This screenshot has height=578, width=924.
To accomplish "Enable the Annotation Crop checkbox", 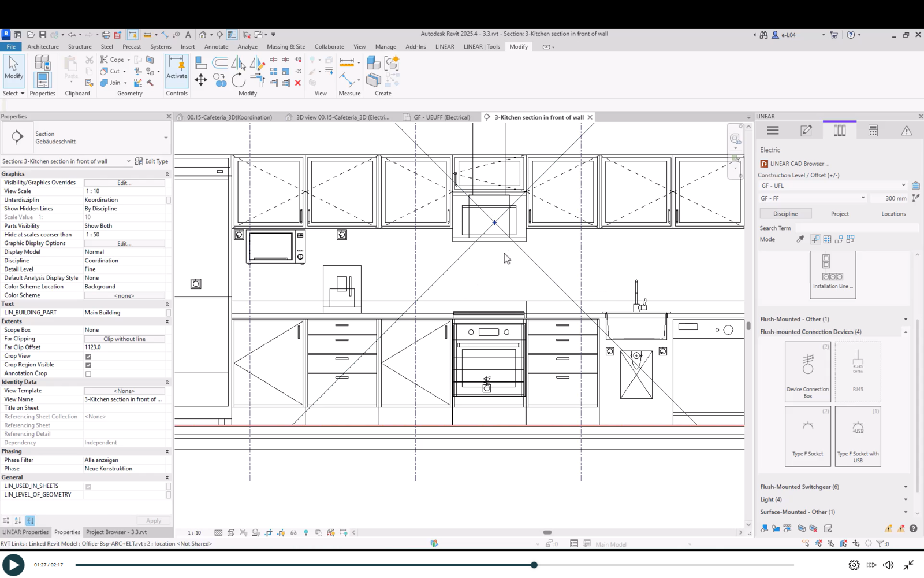I will [x=88, y=374].
